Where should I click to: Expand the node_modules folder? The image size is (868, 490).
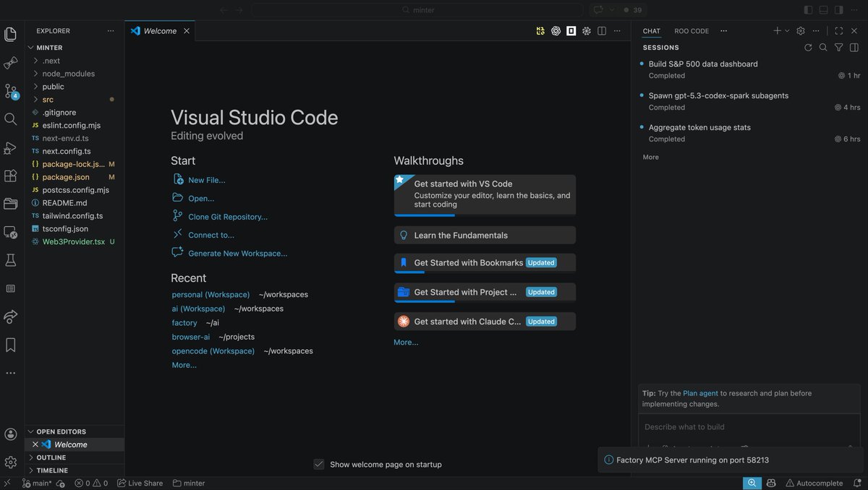75,74
